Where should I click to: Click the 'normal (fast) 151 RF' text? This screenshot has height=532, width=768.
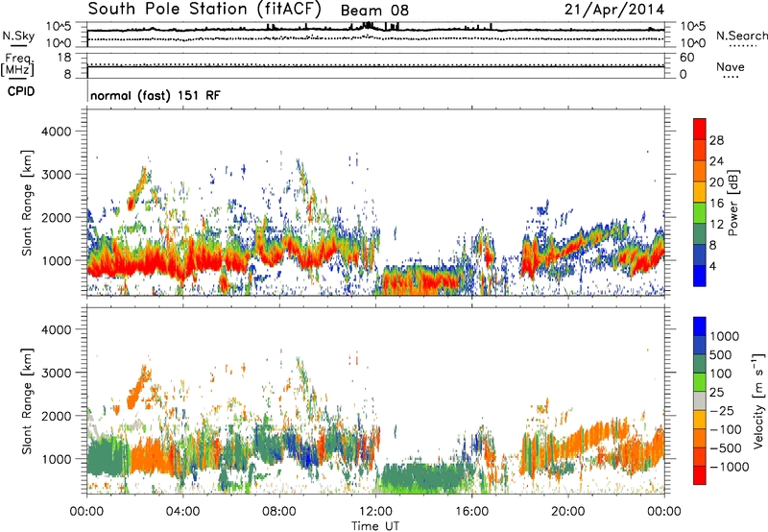click(156, 95)
